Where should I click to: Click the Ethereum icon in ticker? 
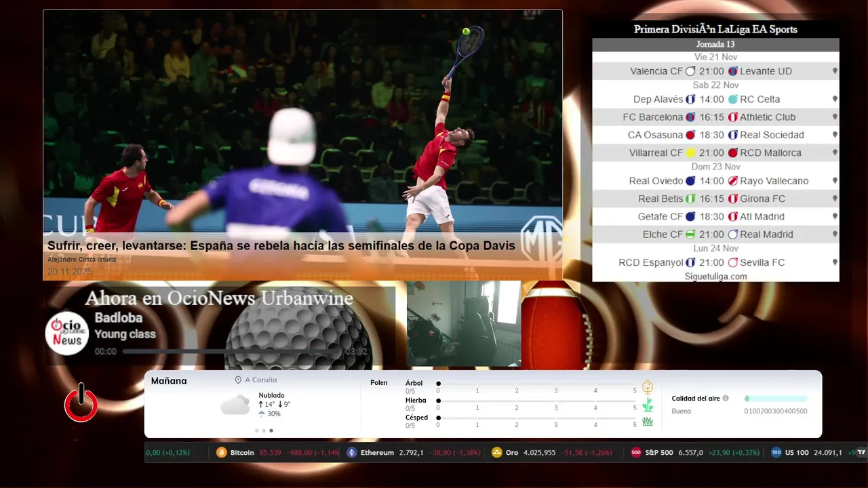(x=351, y=453)
